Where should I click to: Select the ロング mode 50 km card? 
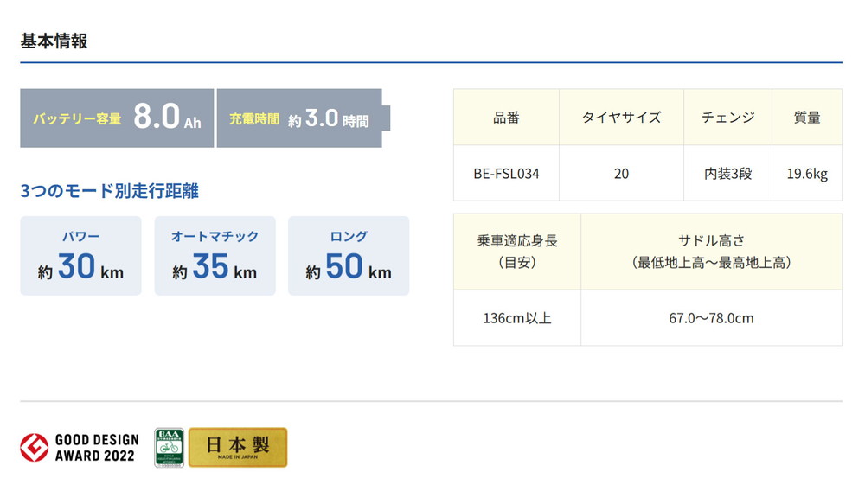click(x=349, y=256)
